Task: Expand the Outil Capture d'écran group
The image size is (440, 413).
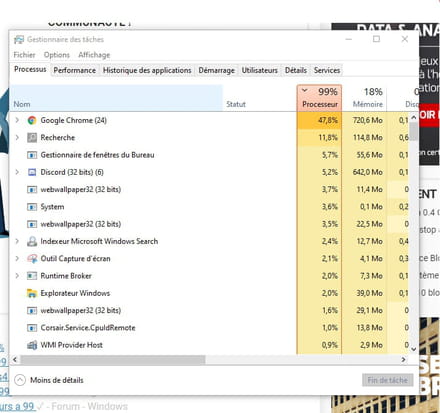Action: click(17, 258)
